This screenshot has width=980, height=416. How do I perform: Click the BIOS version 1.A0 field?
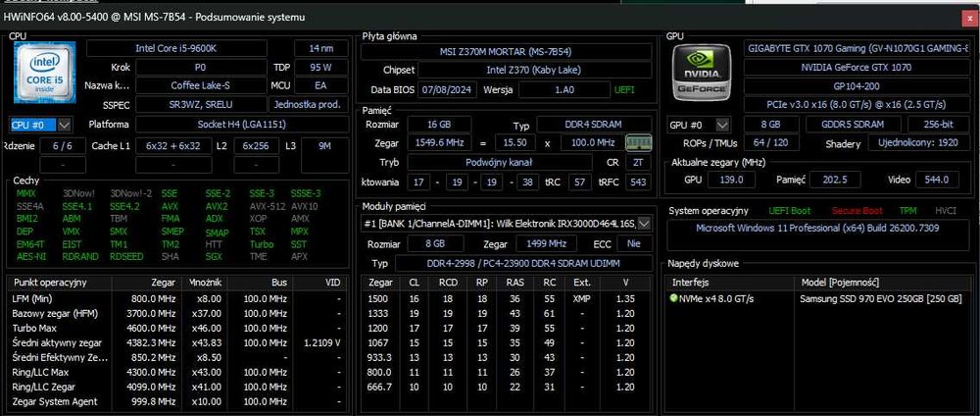click(x=564, y=89)
